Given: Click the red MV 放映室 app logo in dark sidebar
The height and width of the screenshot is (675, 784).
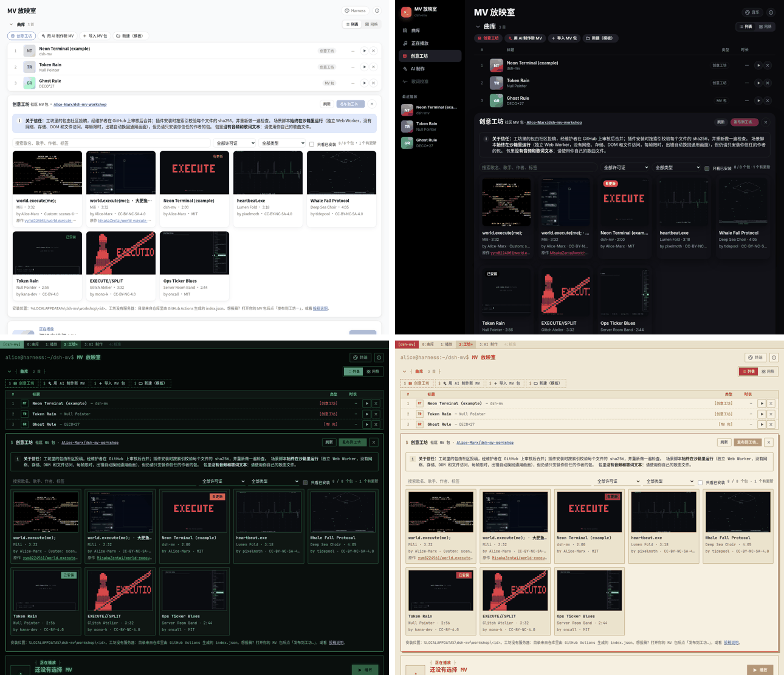Looking at the screenshot, I should coord(406,12).
